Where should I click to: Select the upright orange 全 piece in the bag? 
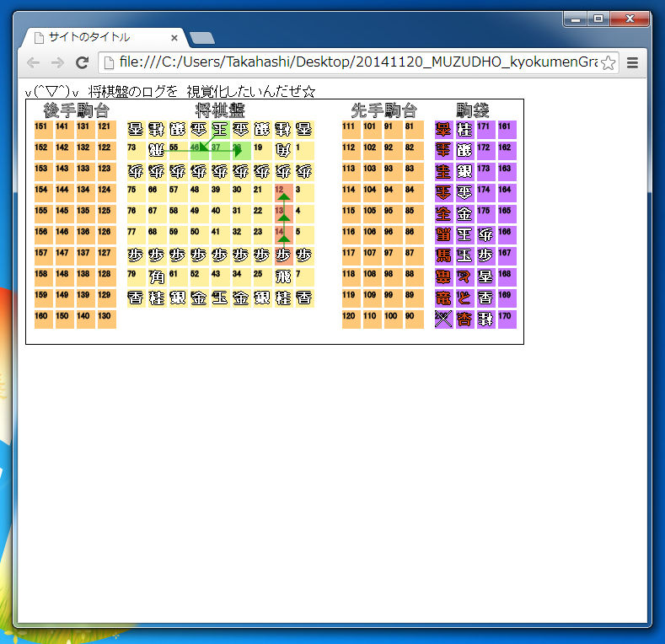443,214
